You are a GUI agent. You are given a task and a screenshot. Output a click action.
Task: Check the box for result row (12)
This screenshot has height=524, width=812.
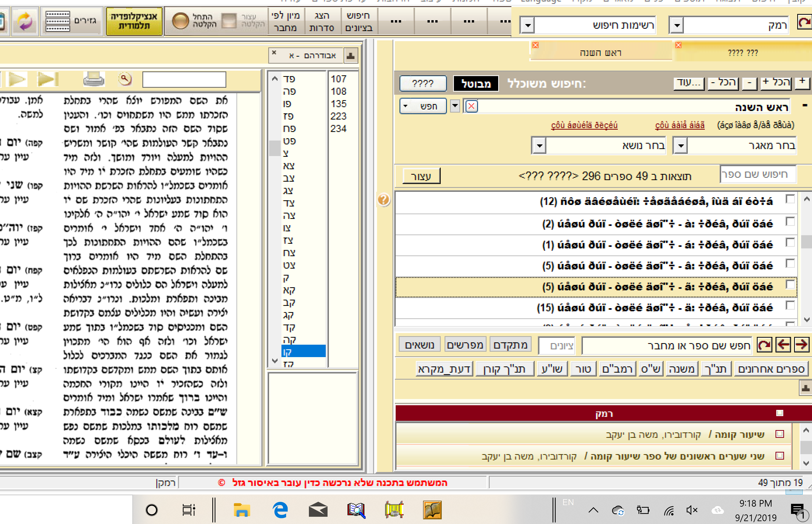click(x=790, y=199)
